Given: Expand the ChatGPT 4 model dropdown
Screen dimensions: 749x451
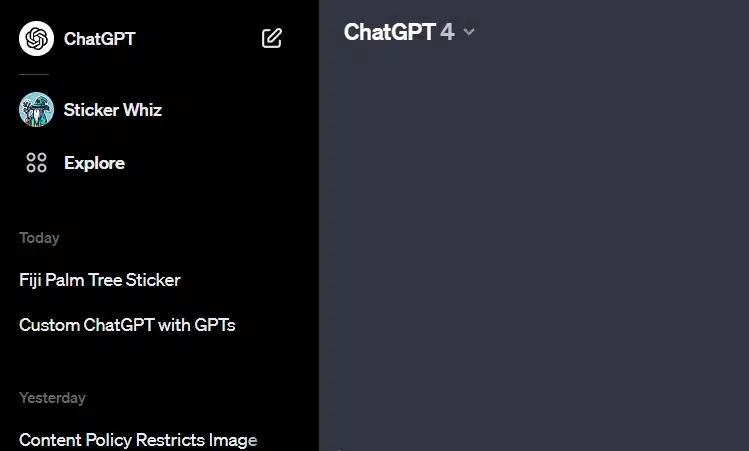Looking at the screenshot, I should point(409,32).
